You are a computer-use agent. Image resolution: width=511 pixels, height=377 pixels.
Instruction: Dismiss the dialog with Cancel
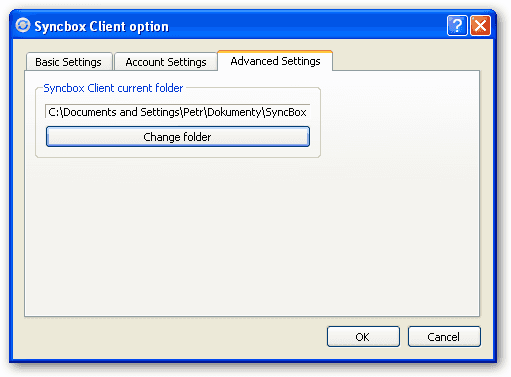[444, 337]
